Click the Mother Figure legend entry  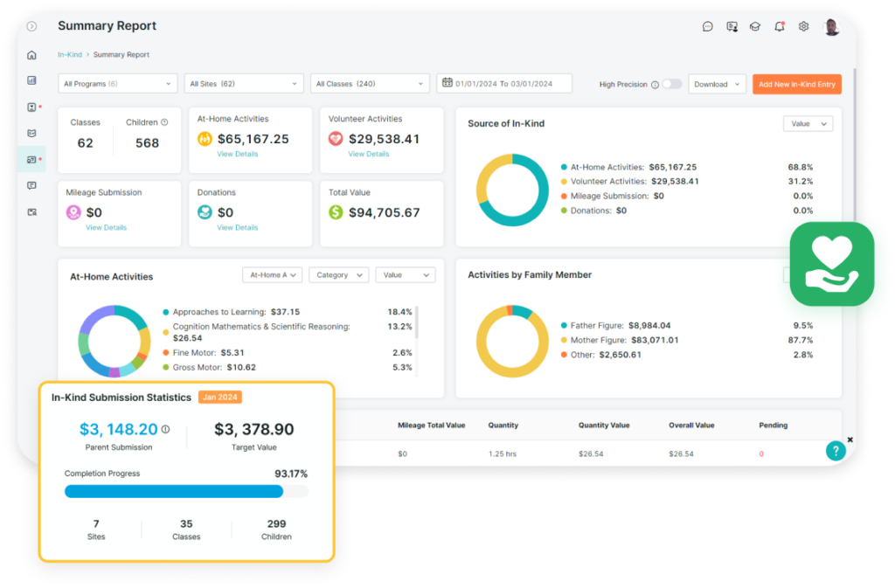(620, 340)
